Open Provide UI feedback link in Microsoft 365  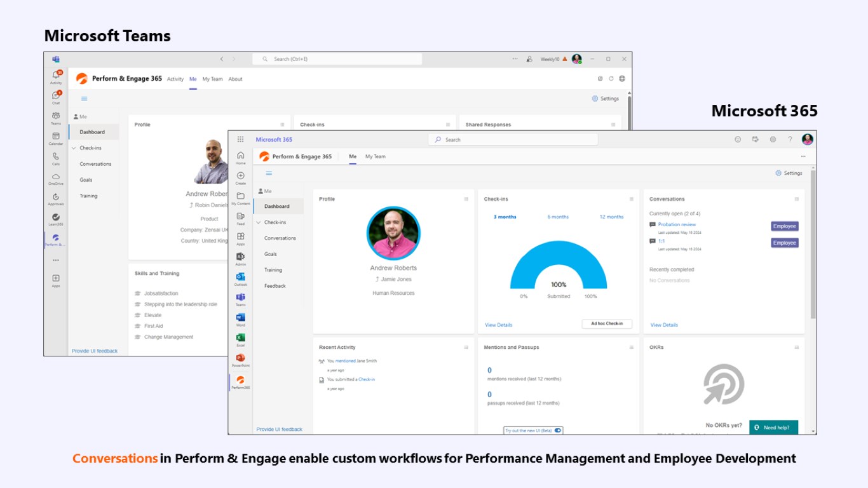(280, 430)
